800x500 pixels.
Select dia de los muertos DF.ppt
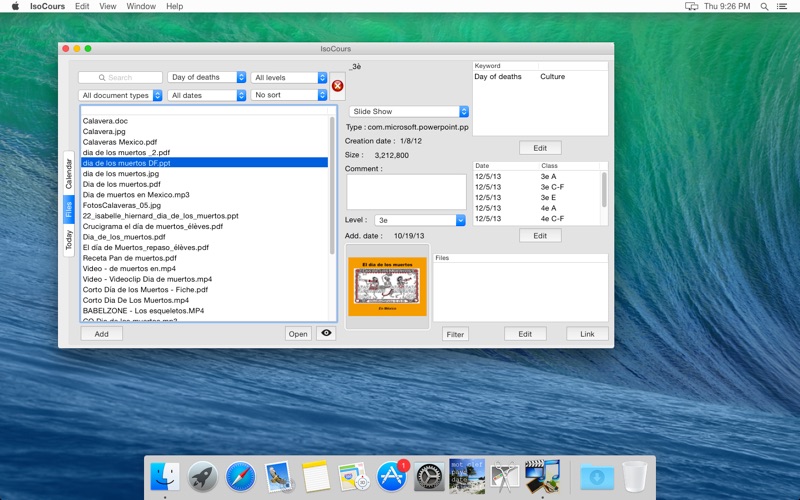click(x=205, y=163)
